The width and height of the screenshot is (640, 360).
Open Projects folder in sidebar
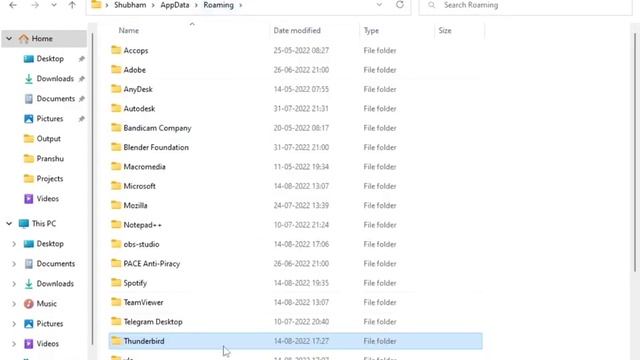pos(49,179)
